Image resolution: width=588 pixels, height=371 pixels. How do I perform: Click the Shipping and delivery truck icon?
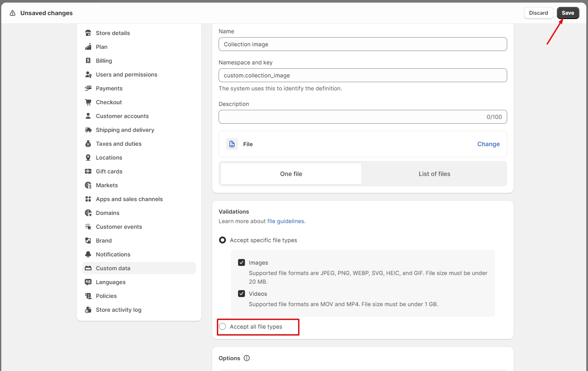click(88, 130)
